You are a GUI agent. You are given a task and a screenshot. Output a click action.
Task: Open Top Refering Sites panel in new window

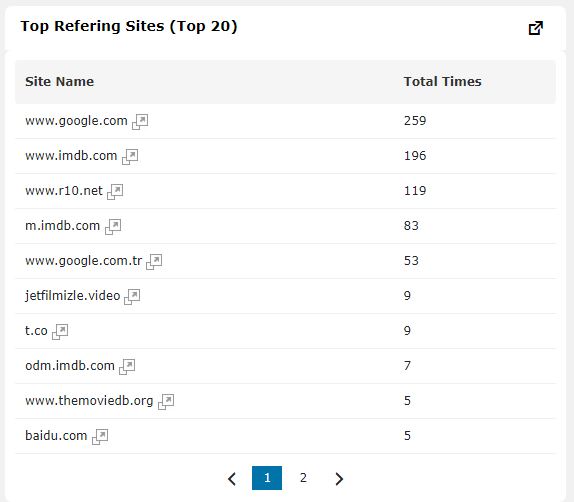pyautogui.click(x=536, y=28)
